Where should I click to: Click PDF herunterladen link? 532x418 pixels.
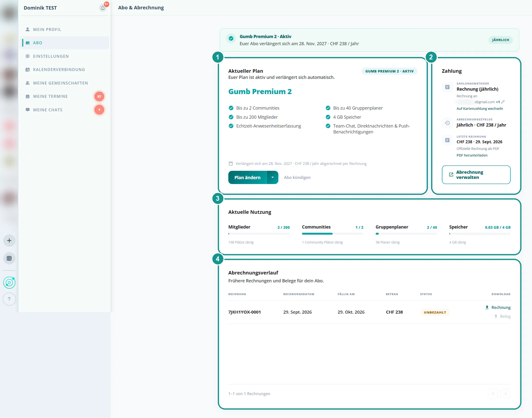[x=472, y=155]
